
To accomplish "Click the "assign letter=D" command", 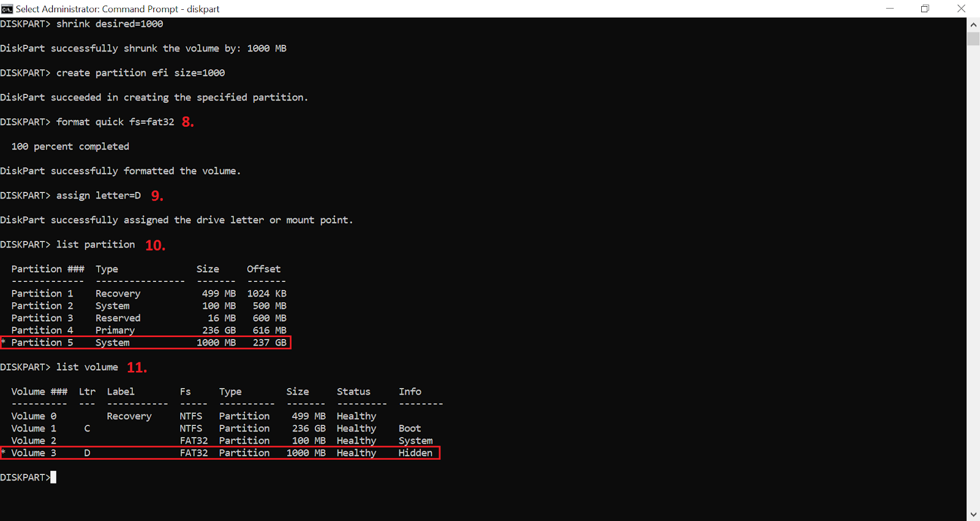I will point(99,196).
